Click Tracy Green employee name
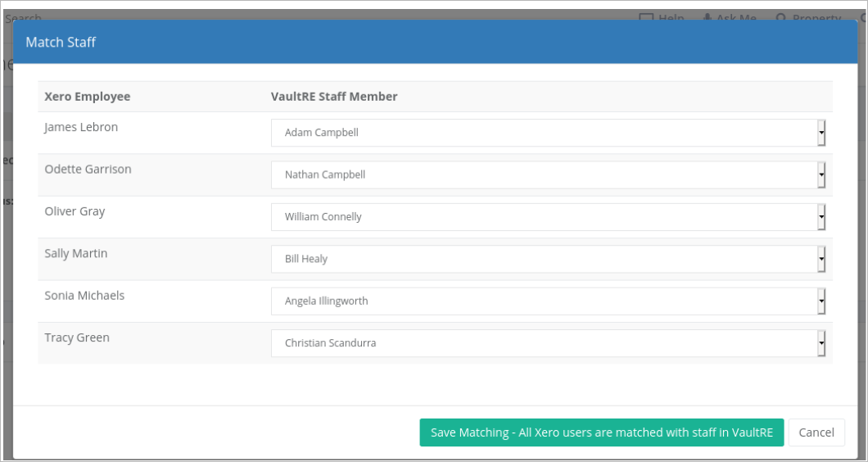The width and height of the screenshot is (868, 462). 77,337
